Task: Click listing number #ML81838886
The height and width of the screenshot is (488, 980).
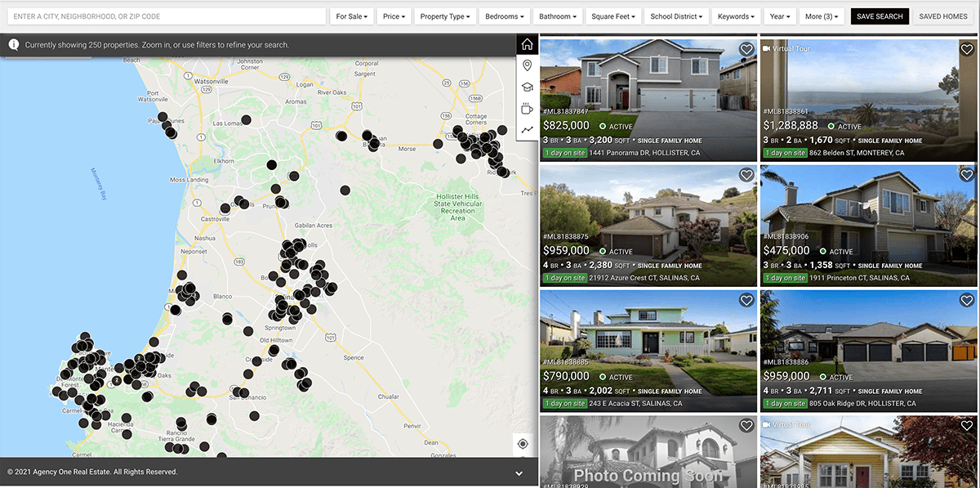Action: 786,362
